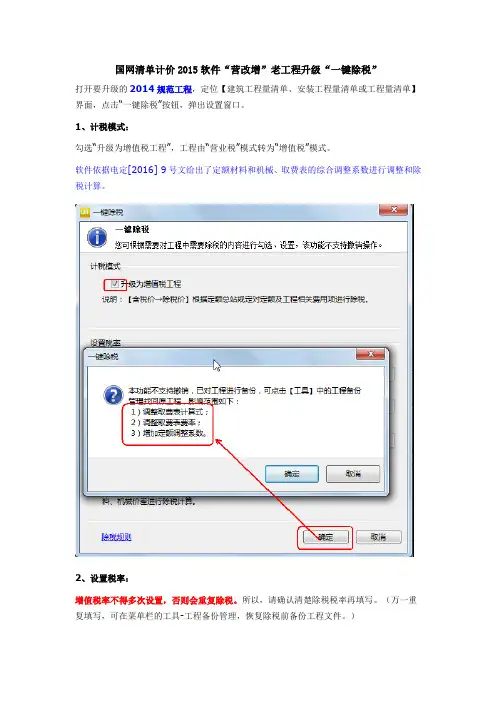Click the 设置税率 group label
This screenshot has width=496, height=702.
105,343
